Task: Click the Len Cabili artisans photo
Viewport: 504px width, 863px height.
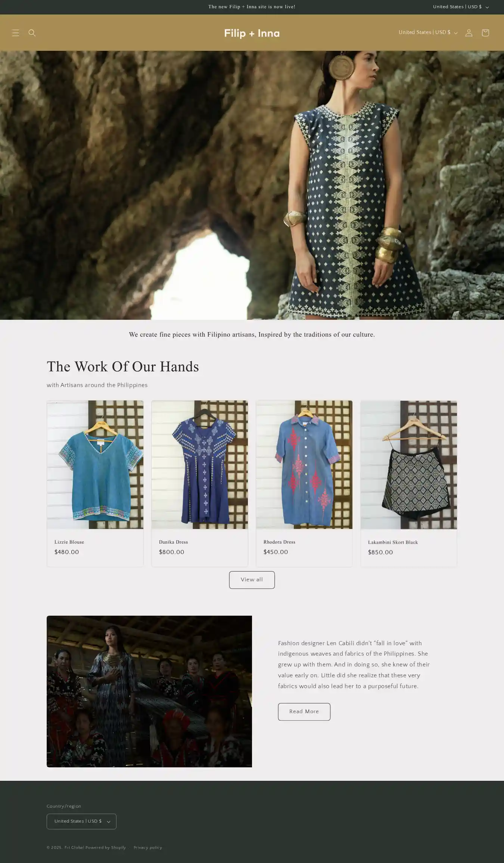Action: pos(149,691)
